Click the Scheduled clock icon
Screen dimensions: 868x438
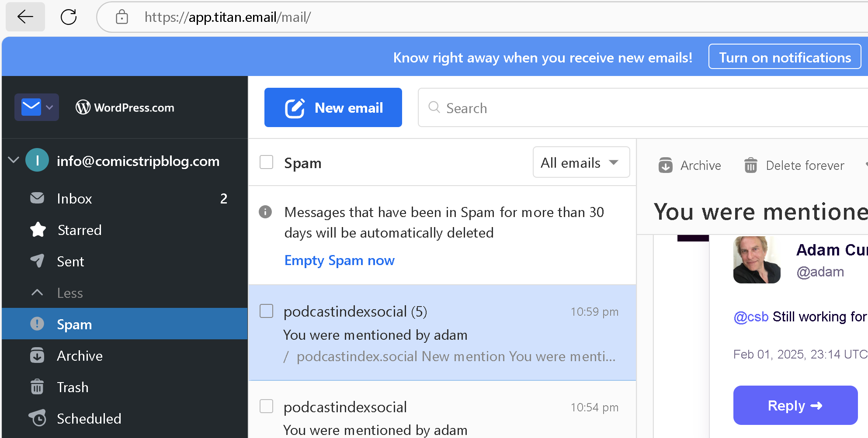click(38, 418)
